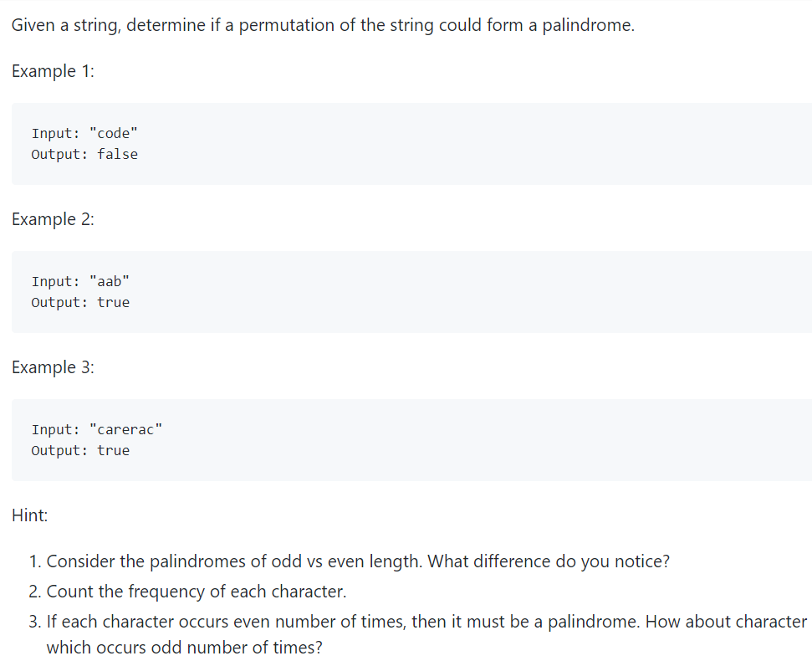The height and width of the screenshot is (661, 812).
Task: Click the Input "code" line in Example 1
Action: pyautogui.click(x=84, y=133)
